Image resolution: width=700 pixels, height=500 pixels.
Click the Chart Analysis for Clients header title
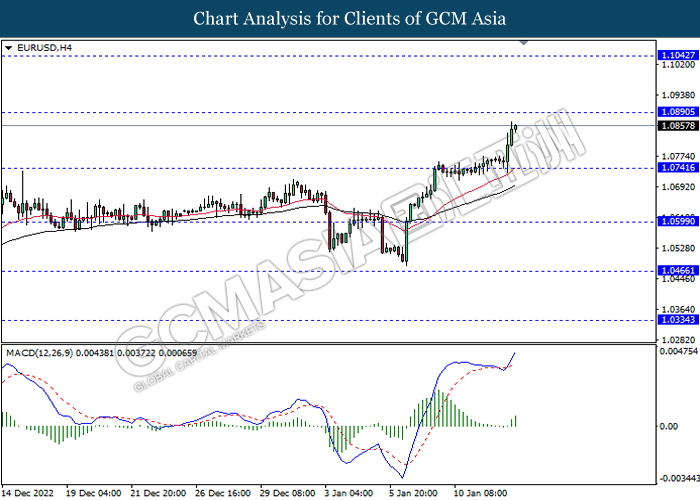coord(350,19)
